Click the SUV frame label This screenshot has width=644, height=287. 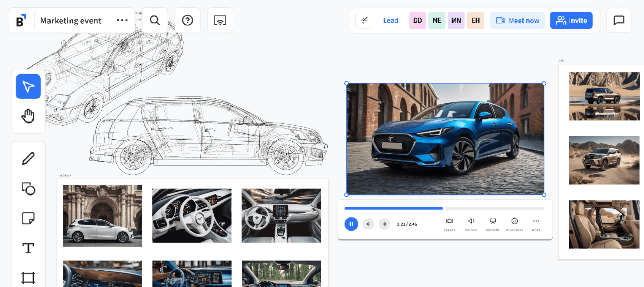[562, 61]
